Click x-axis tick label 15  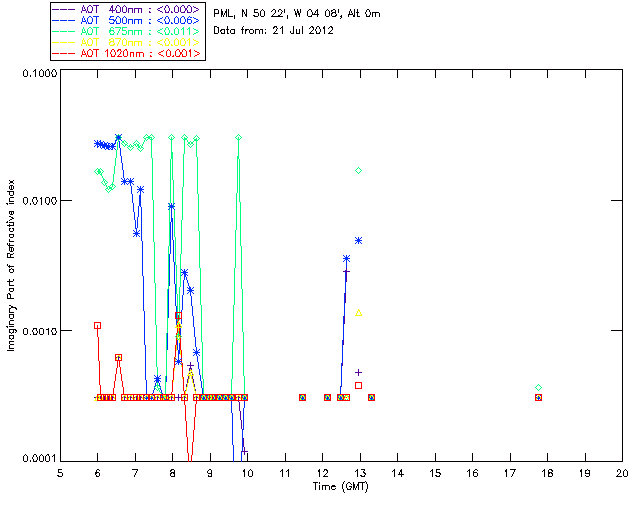coord(435,473)
